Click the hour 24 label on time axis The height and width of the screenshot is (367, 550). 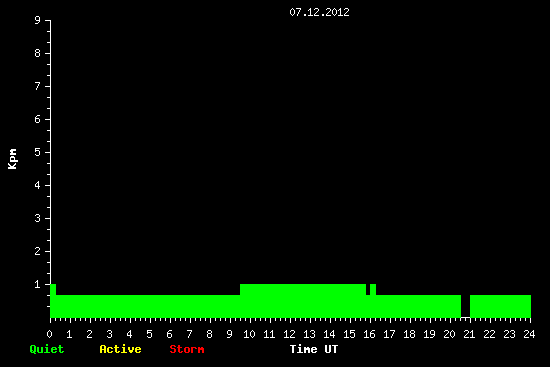coord(529,334)
